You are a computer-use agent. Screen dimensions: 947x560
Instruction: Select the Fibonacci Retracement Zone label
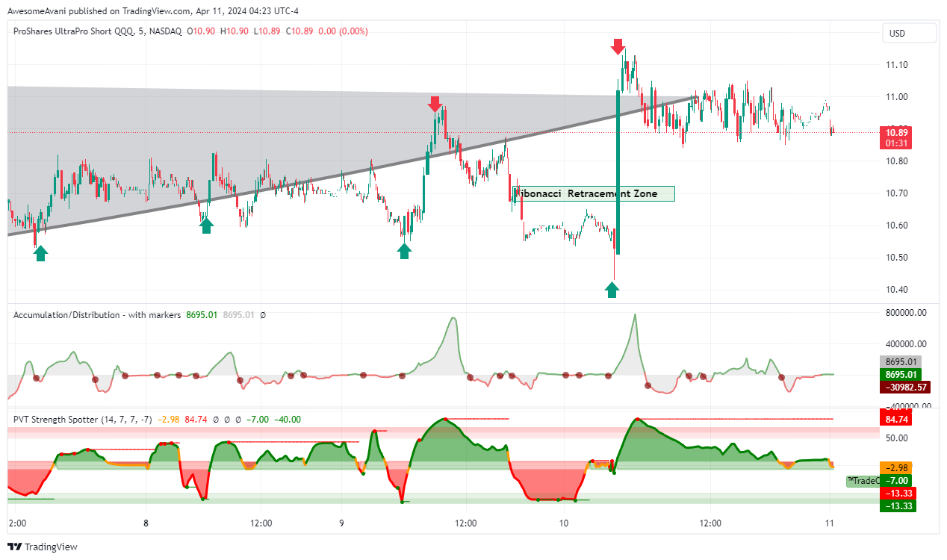[x=595, y=193]
